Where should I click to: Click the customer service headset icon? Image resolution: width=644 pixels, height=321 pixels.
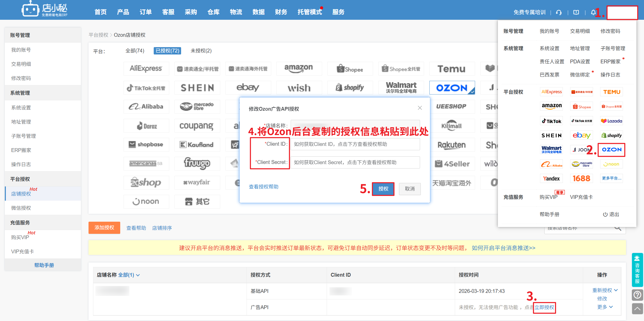[559, 12]
